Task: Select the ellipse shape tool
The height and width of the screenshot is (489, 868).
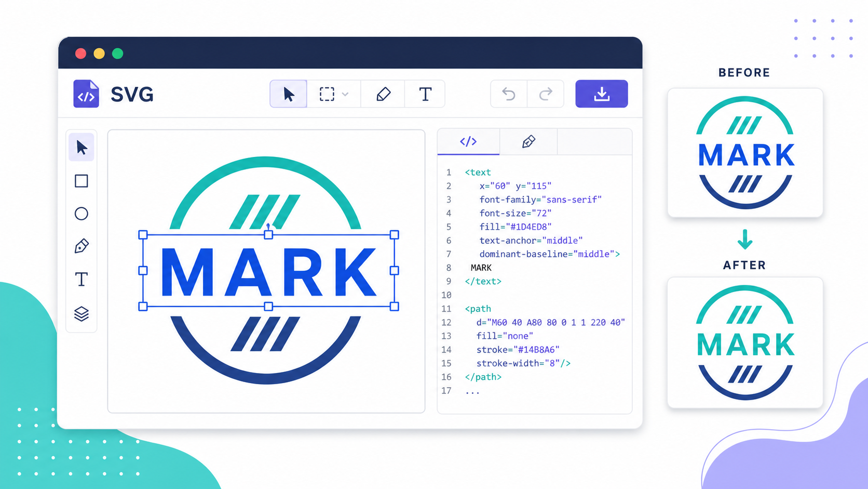Action: 82,214
